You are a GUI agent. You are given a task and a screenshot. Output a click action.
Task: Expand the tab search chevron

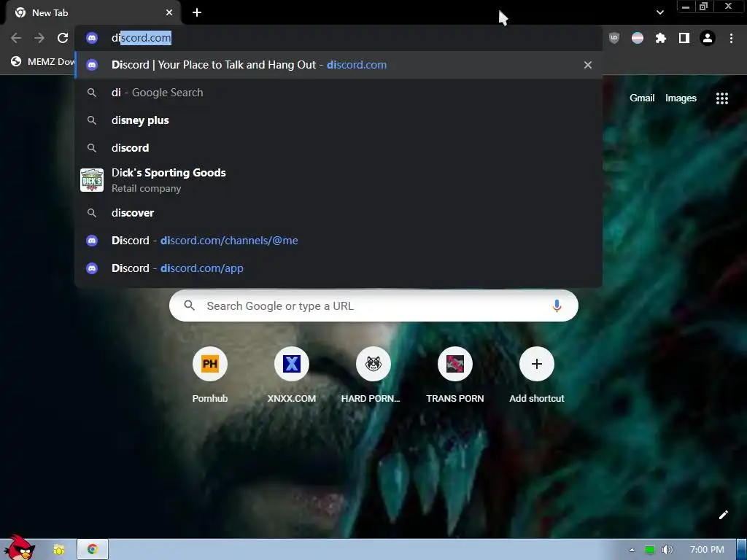pos(659,12)
